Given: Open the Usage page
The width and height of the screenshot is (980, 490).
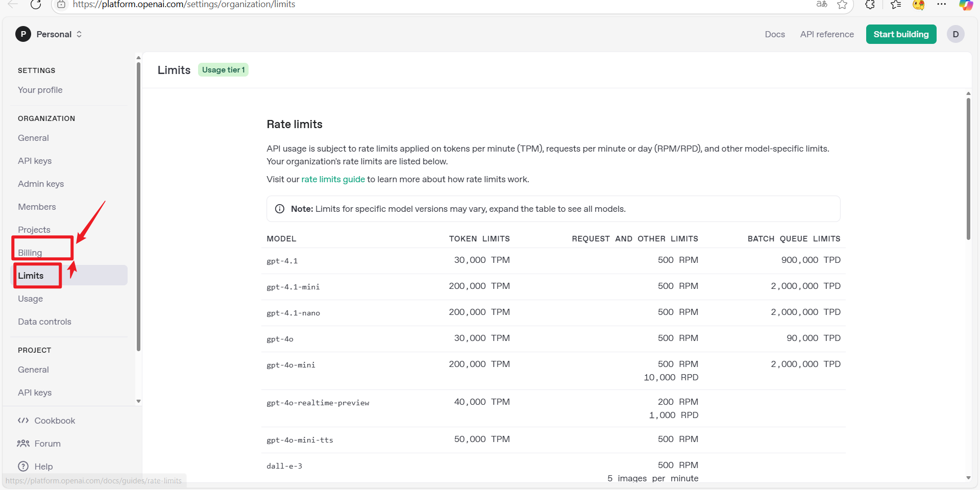Looking at the screenshot, I should click(x=30, y=299).
